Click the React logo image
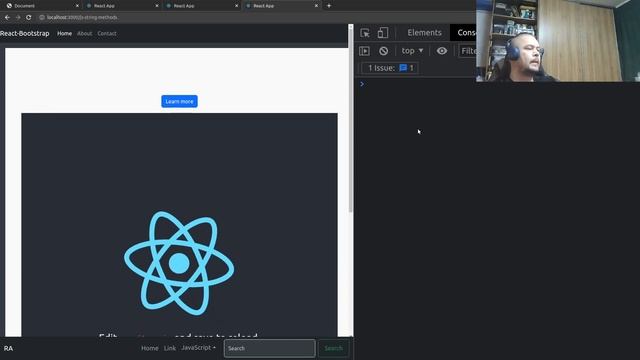 179,263
